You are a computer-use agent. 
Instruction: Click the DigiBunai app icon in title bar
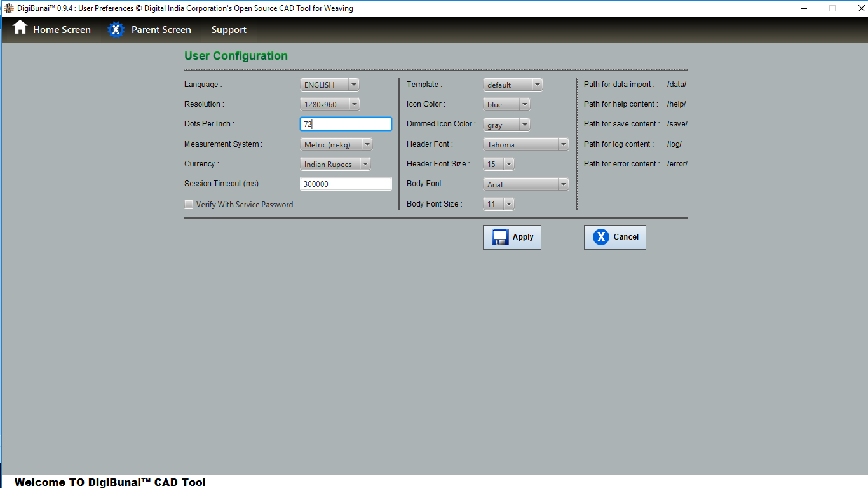click(8, 8)
